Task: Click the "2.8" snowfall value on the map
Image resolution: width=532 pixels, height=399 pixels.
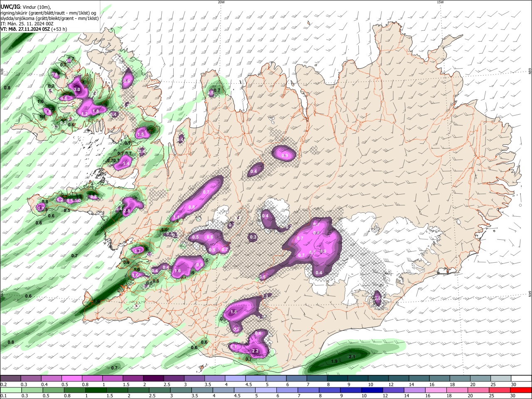Action: point(127,211)
